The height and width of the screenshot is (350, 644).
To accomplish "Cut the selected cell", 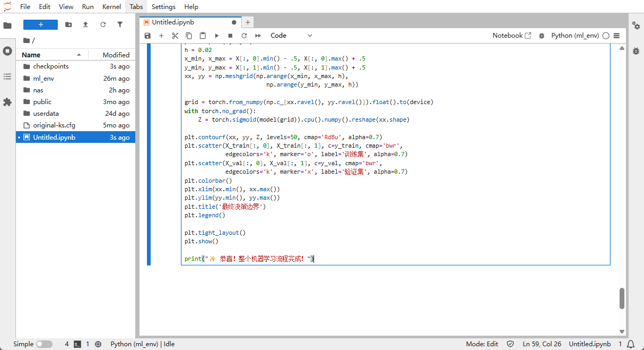I will tap(175, 36).
